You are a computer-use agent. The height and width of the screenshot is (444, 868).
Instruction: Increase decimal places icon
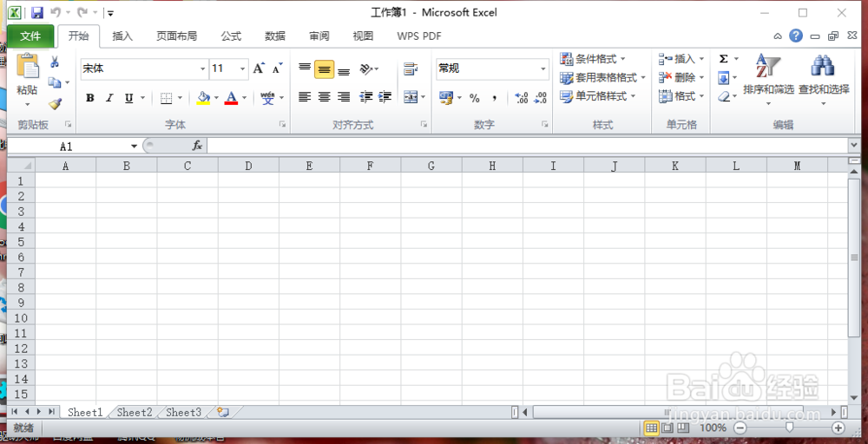pos(521,98)
